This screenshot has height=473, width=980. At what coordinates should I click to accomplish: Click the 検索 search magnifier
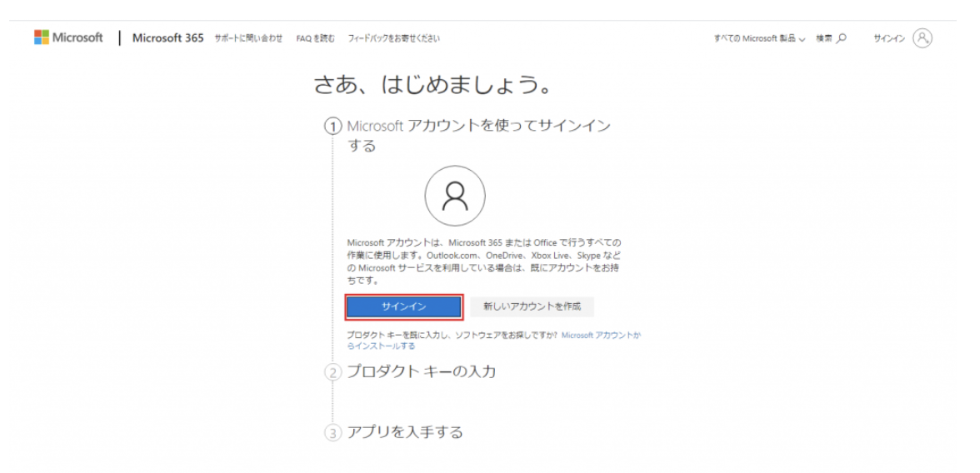[x=842, y=38]
